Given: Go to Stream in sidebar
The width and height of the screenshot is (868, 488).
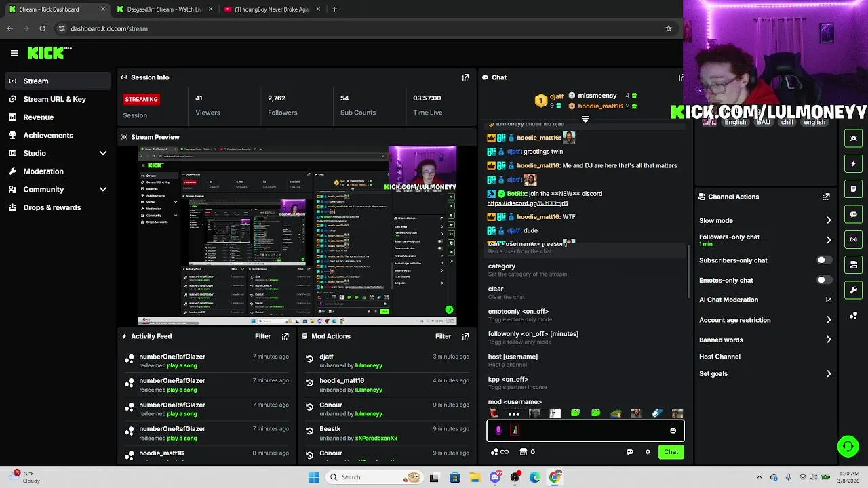Looking at the screenshot, I should [x=58, y=81].
